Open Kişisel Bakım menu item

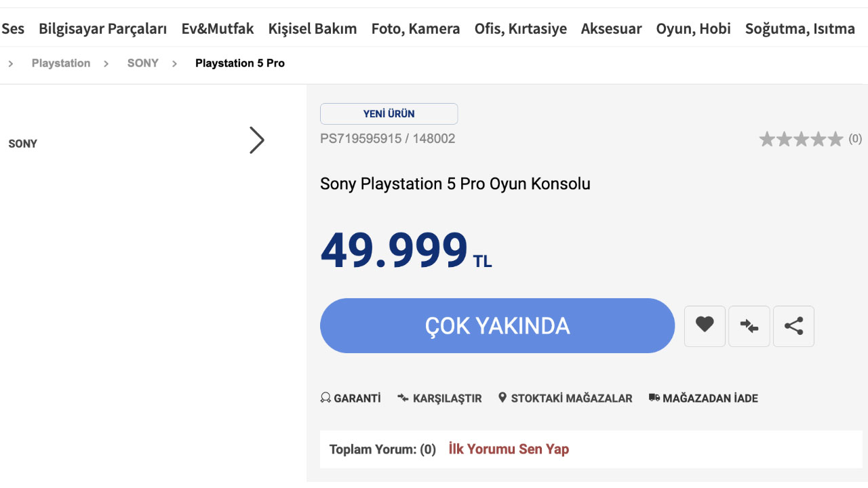[313, 28]
